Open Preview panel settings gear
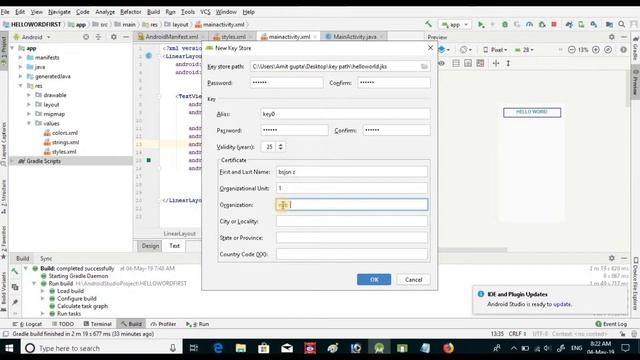The width and height of the screenshot is (640, 360). pyautogui.click(x=611, y=37)
